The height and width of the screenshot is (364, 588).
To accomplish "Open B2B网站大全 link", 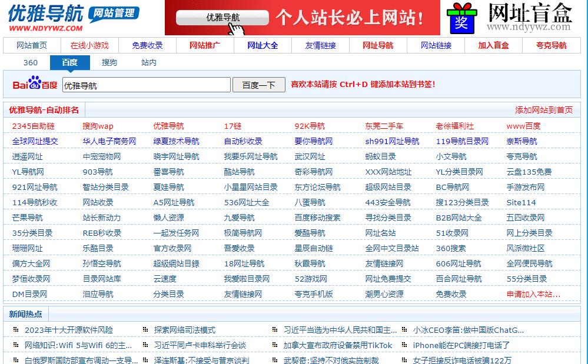I will (x=459, y=218).
